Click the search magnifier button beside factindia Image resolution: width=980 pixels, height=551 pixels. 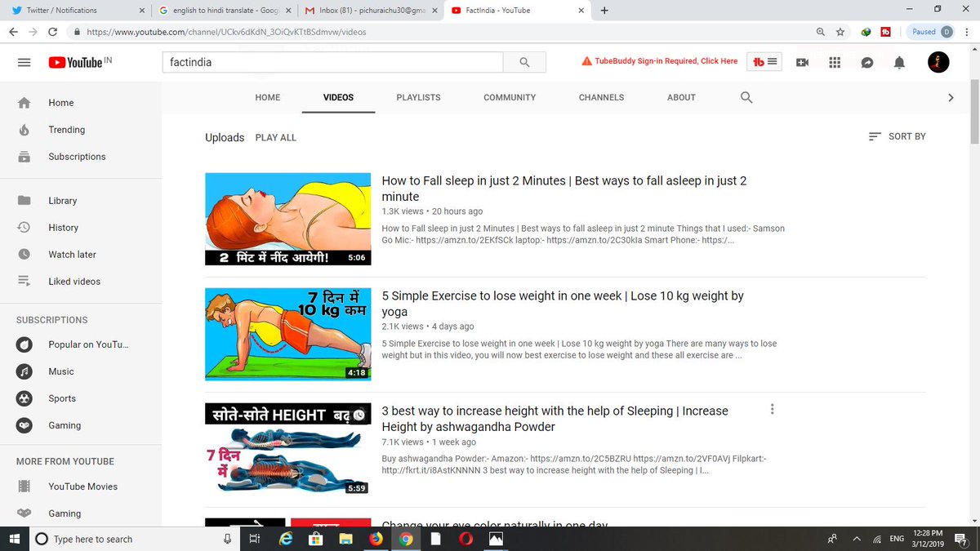click(524, 62)
